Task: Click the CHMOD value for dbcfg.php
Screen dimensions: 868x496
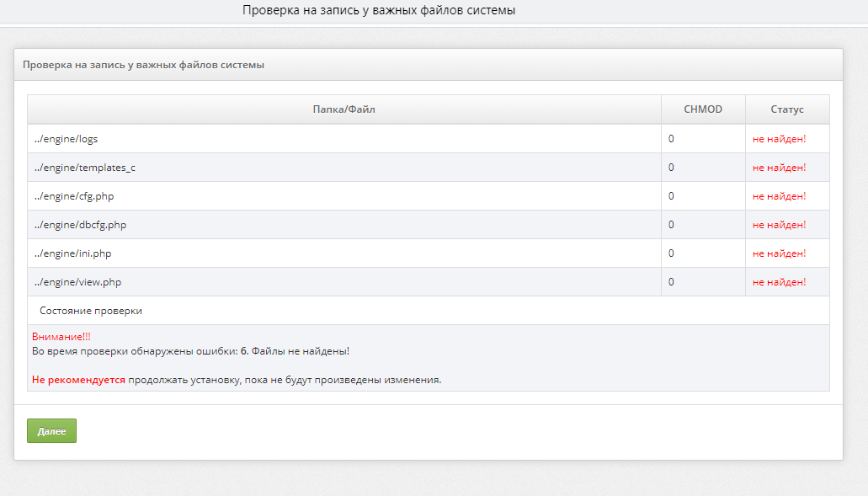Action: 671,225
